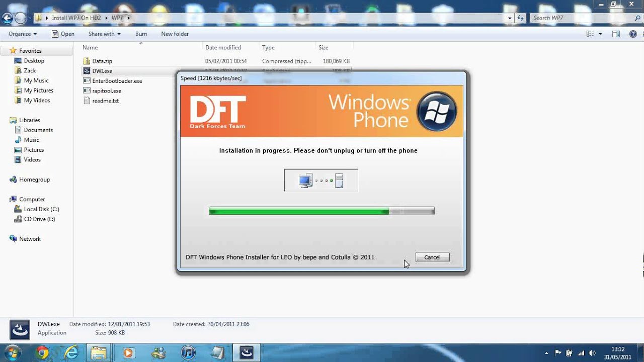Click the Windows Start orb

click(12, 352)
